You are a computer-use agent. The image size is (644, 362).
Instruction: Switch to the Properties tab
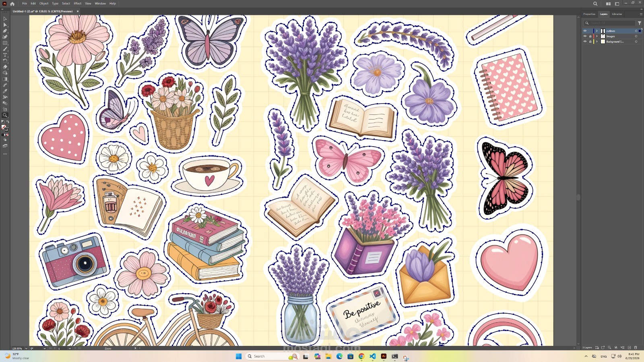(x=589, y=14)
